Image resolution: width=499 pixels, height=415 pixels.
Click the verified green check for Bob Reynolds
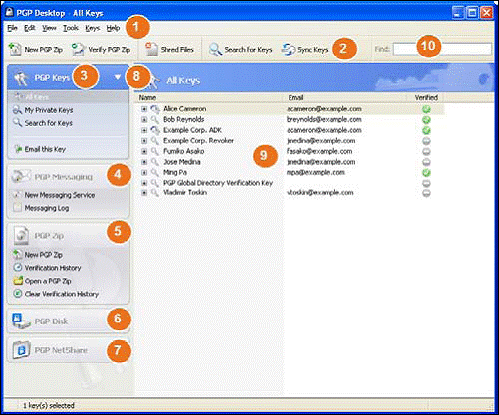coord(426,120)
